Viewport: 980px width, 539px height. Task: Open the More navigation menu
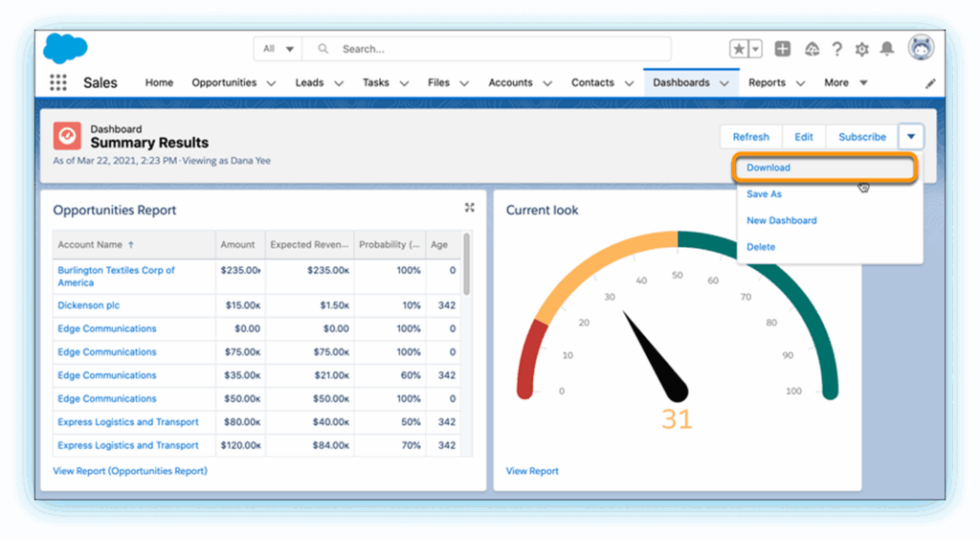point(845,82)
